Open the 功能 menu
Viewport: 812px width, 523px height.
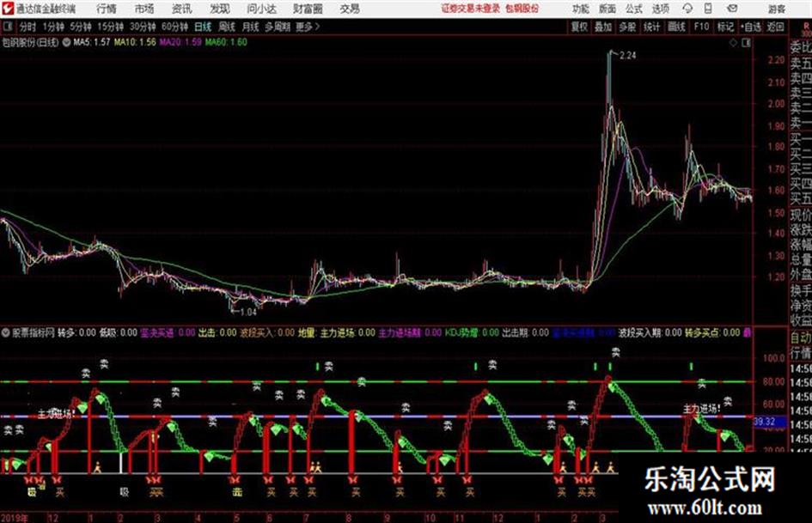[581, 9]
